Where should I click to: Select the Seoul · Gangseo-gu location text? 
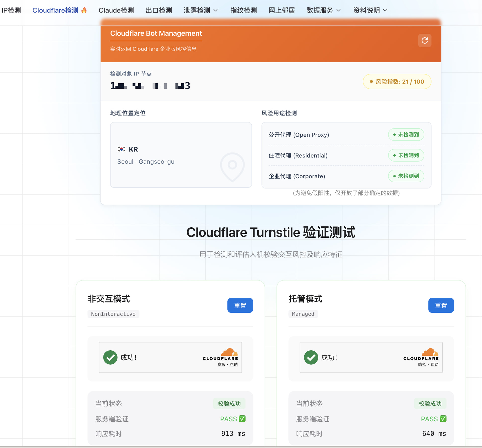tap(146, 162)
